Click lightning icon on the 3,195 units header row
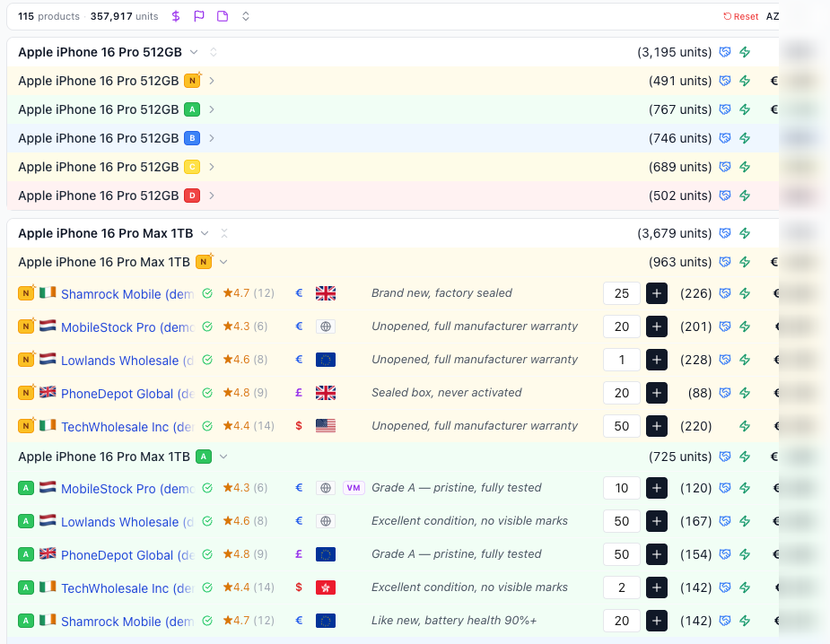 [x=745, y=52]
